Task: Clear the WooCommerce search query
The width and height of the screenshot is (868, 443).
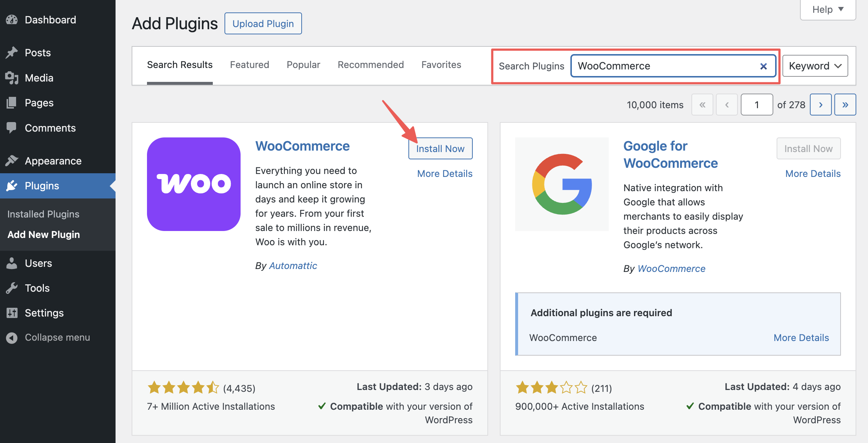Action: pos(763,66)
